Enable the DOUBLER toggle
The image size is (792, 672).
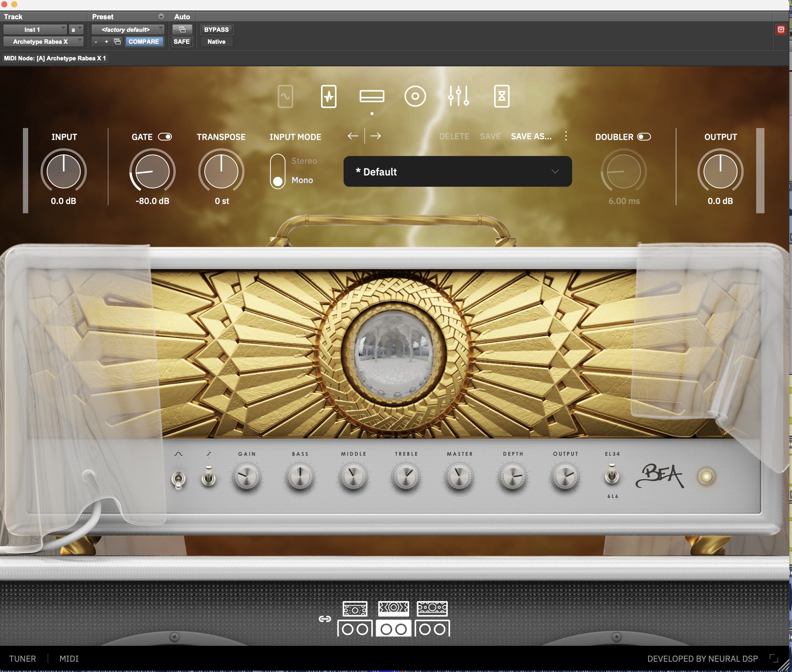point(644,137)
